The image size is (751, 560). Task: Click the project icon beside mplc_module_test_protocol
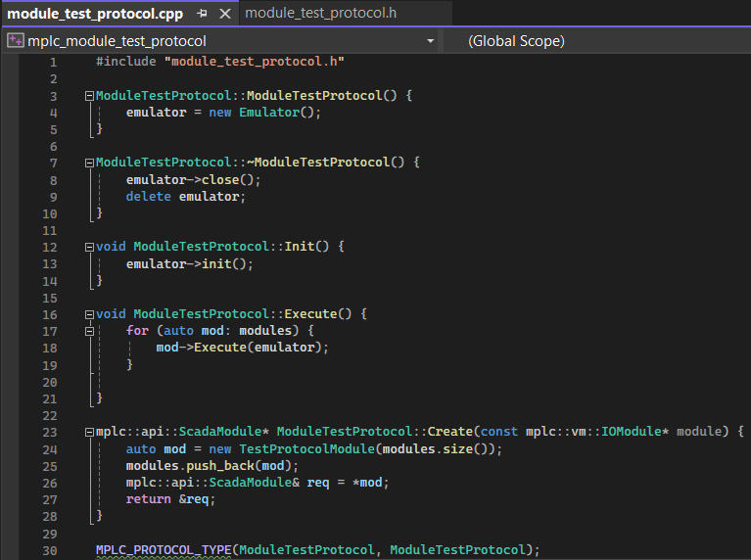tap(15, 41)
